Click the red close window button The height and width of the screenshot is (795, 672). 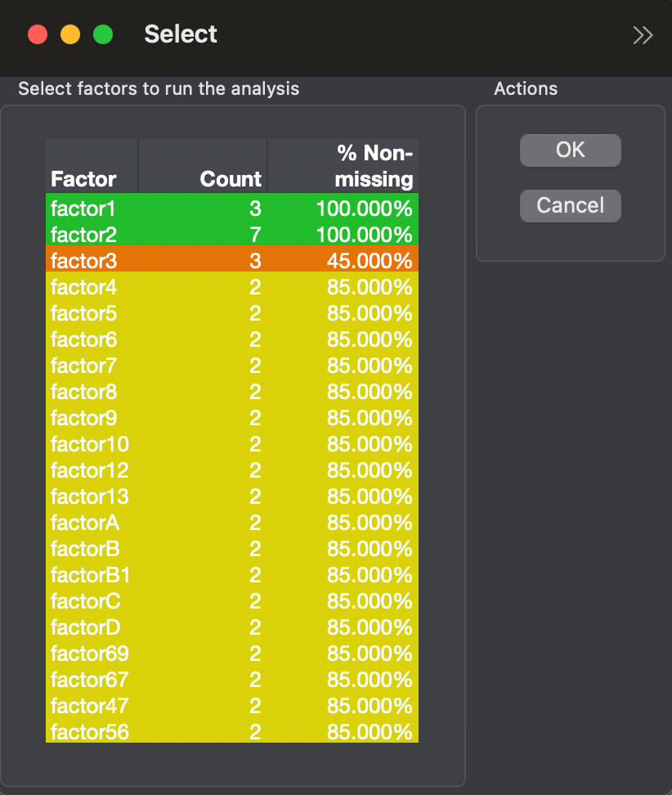coord(38,34)
